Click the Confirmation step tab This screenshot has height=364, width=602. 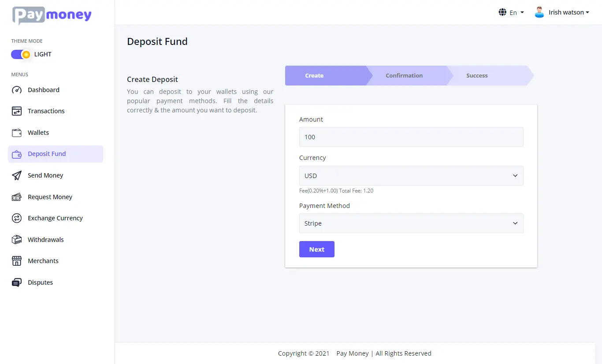pos(404,75)
